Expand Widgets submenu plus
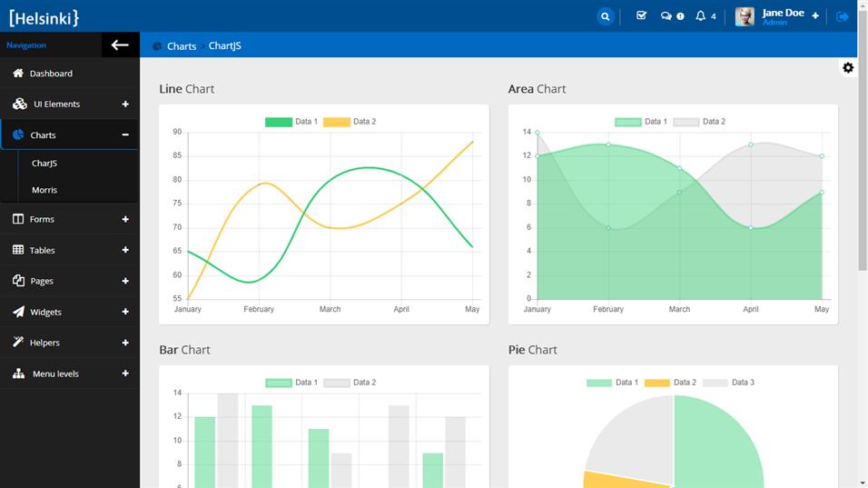 coord(125,312)
